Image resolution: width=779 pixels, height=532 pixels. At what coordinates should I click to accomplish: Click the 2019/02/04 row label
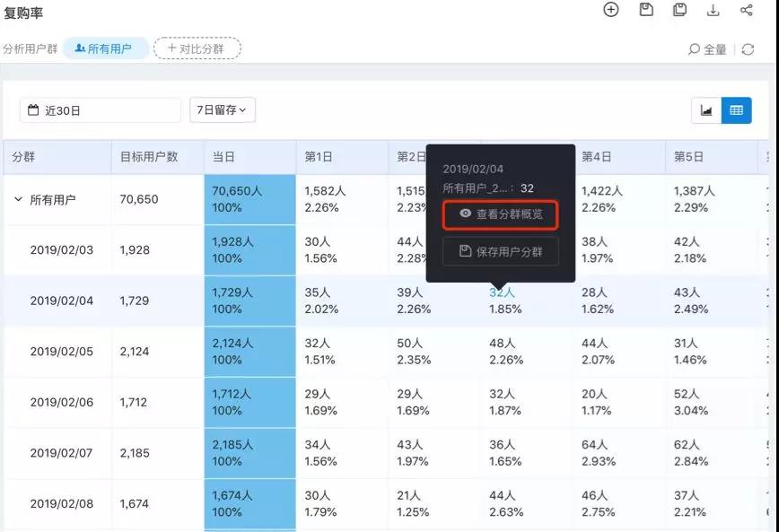[62, 301]
